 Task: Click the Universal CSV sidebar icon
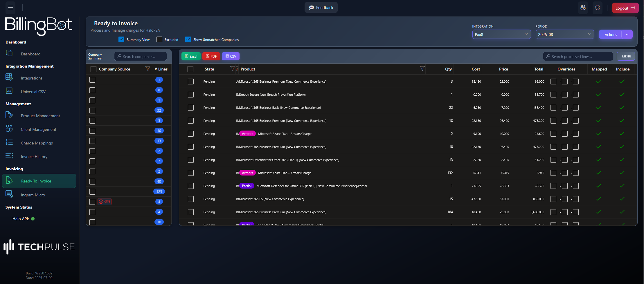(9, 91)
